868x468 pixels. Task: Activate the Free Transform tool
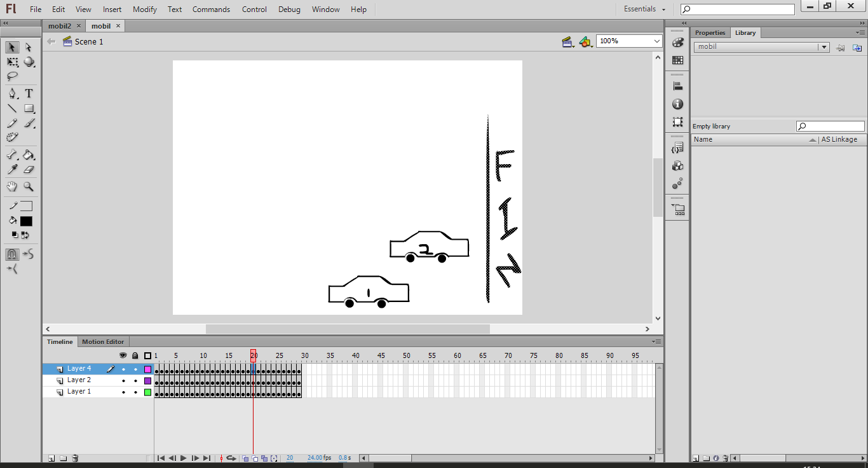click(11, 62)
